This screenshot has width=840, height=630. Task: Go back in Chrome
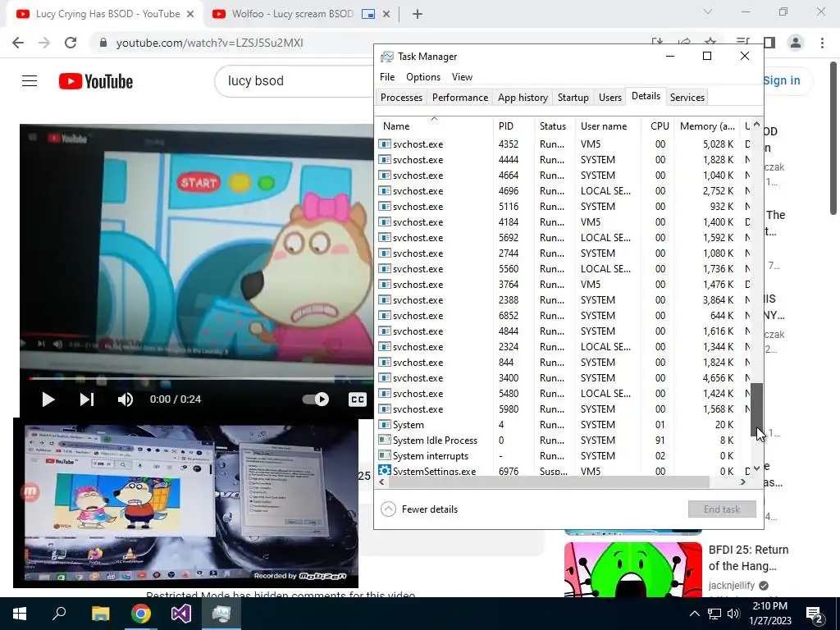click(x=18, y=43)
